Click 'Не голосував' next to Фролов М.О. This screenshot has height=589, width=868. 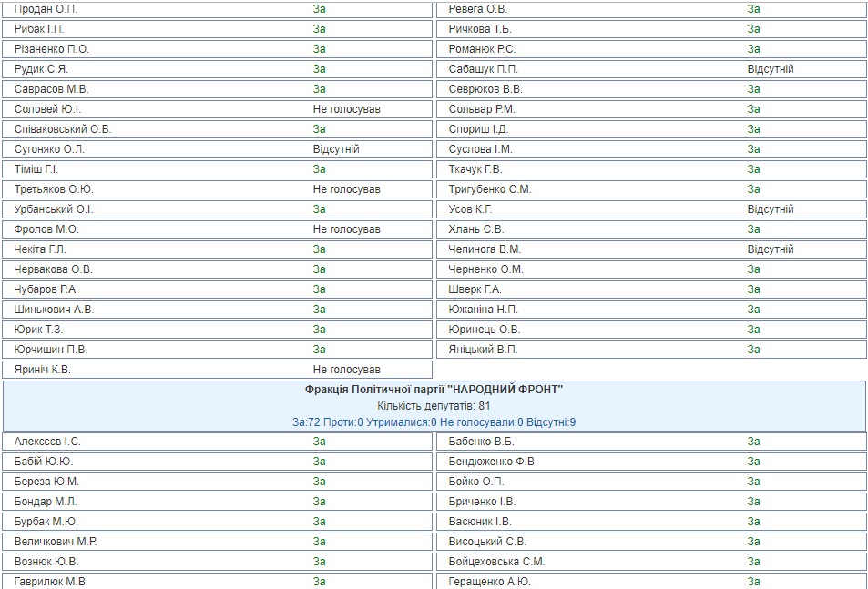(346, 229)
